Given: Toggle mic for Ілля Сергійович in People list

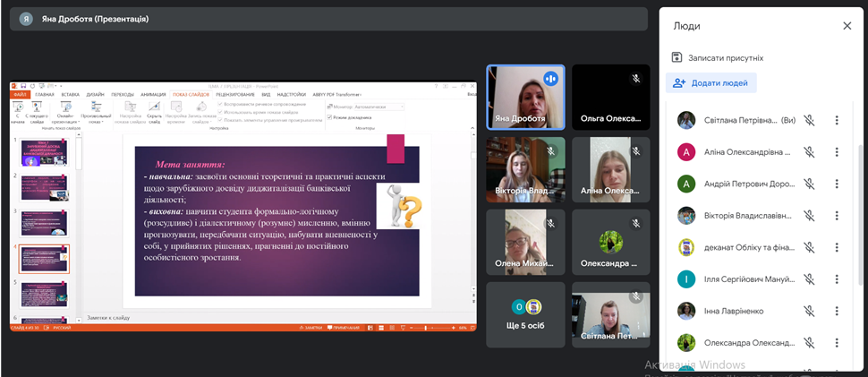Looking at the screenshot, I should coord(809,279).
